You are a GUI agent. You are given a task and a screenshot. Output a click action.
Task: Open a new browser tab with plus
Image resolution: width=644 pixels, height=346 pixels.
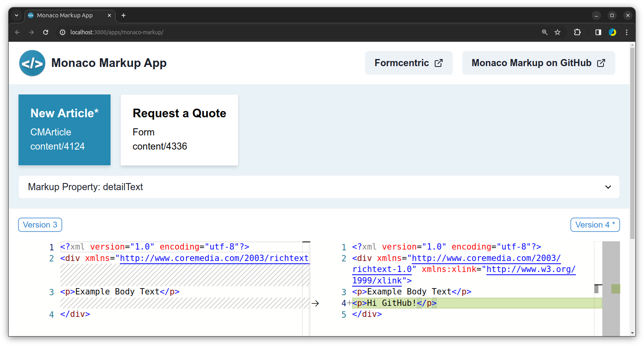[124, 15]
